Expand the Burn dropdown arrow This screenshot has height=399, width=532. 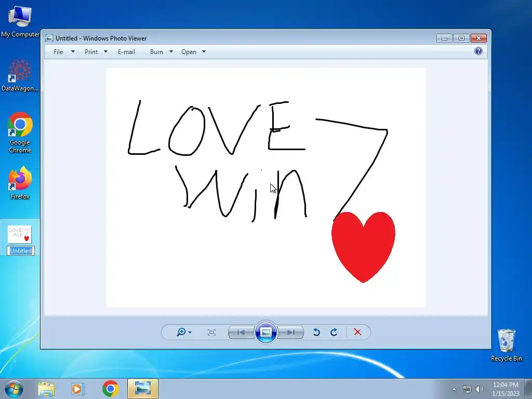pyautogui.click(x=171, y=52)
